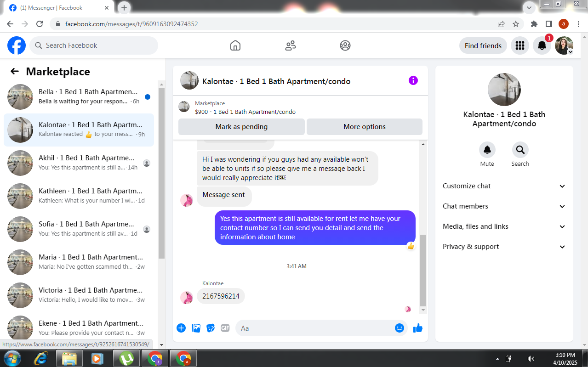Open more actions plus icon
The width and height of the screenshot is (588, 367).
[181, 328]
